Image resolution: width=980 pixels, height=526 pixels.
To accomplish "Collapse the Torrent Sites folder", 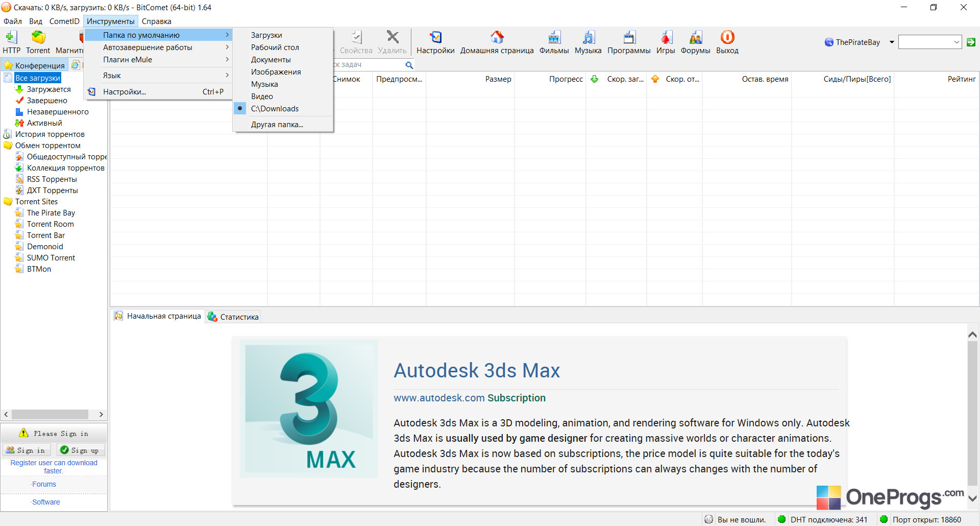I will click(8, 202).
